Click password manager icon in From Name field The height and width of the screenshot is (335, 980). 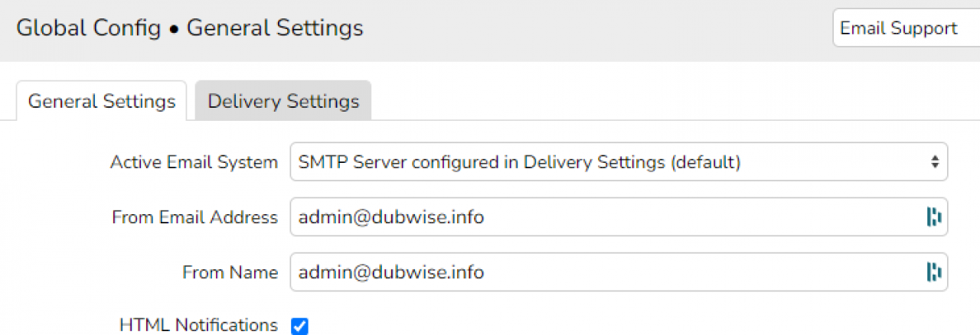tap(933, 272)
